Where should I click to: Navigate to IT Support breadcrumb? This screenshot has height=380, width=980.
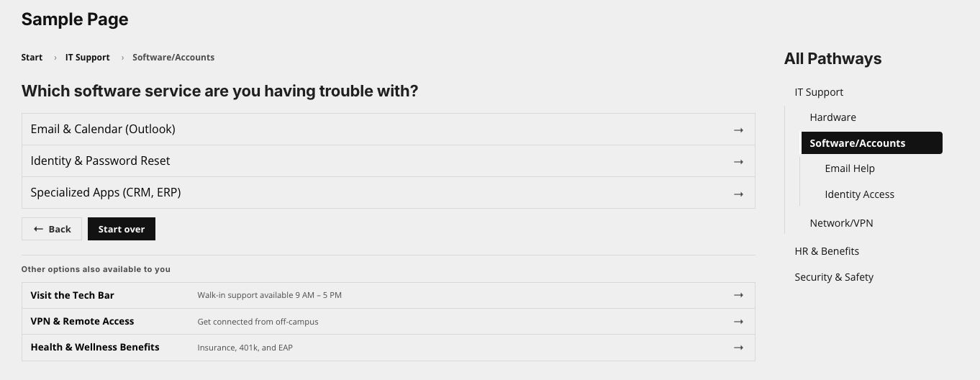tap(88, 58)
